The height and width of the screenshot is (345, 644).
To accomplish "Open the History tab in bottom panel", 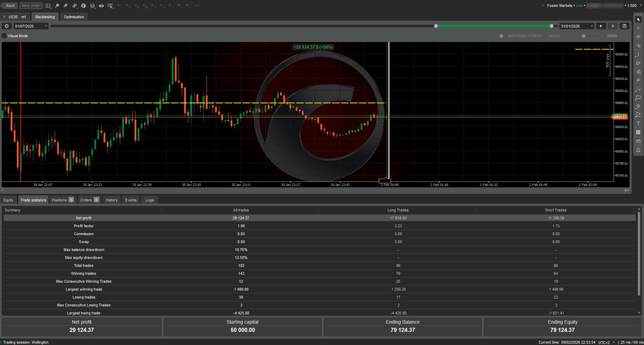I will (x=112, y=200).
